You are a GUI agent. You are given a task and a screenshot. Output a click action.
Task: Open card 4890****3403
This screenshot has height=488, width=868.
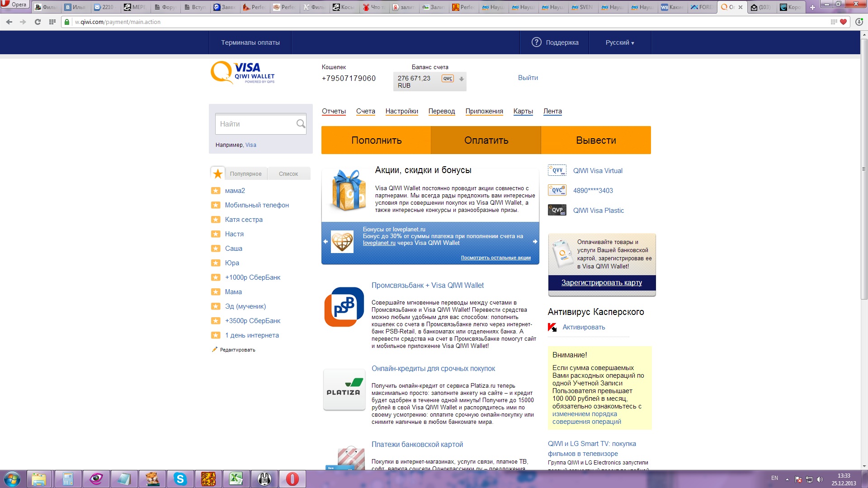coord(593,191)
